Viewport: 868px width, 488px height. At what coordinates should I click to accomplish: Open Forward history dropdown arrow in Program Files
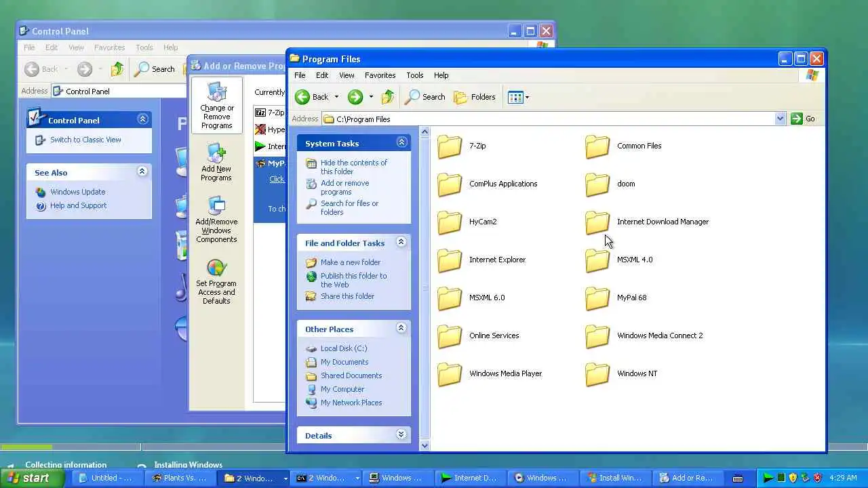coord(371,97)
